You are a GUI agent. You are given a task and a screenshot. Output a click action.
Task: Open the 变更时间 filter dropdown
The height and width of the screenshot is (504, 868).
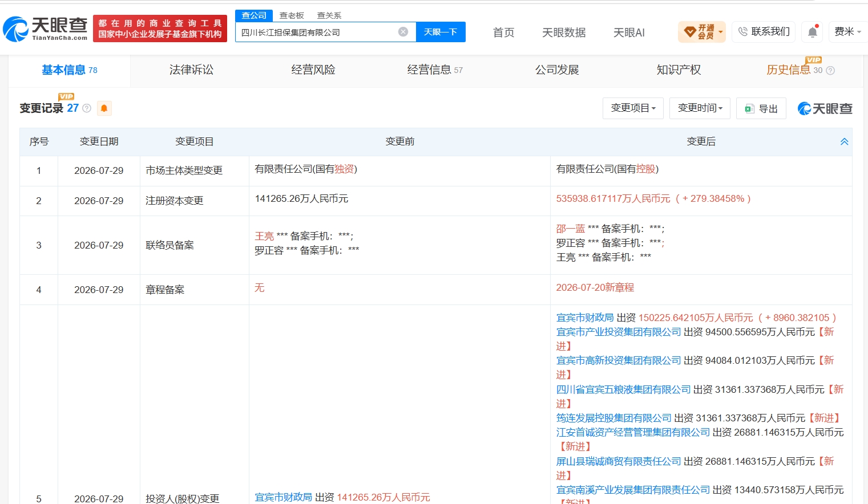pyautogui.click(x=700, y=108)
